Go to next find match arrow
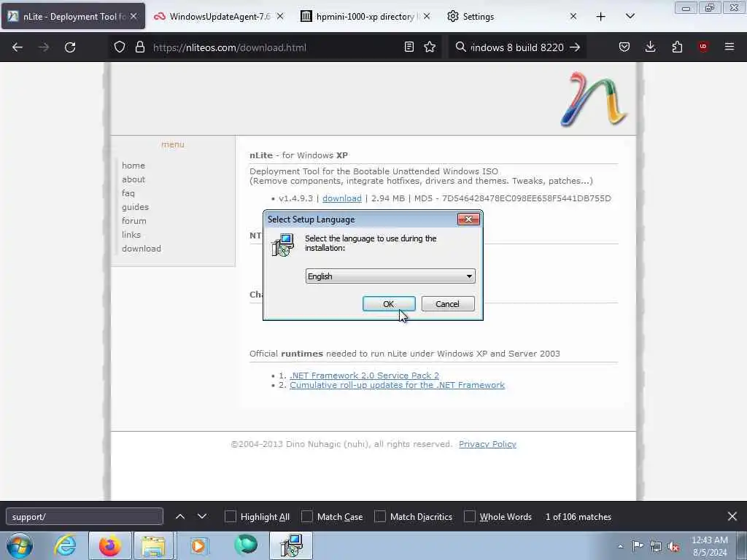747x560 pixels. 202,516
